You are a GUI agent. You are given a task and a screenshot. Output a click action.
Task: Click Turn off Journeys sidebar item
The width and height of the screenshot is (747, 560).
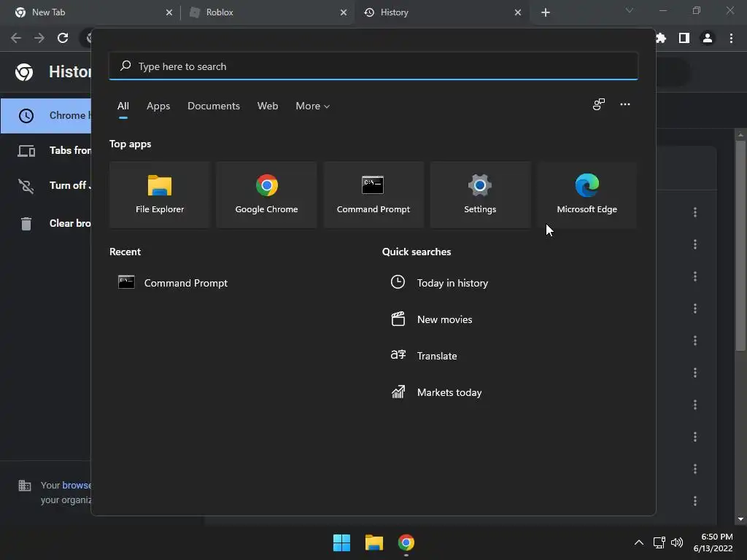pyautogui.click(x=46, y=186)
